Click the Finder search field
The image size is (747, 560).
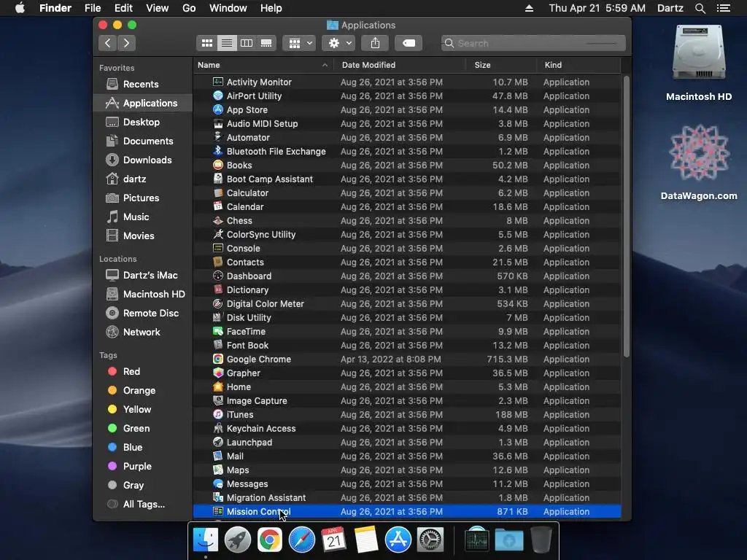[x=533, y=43]
